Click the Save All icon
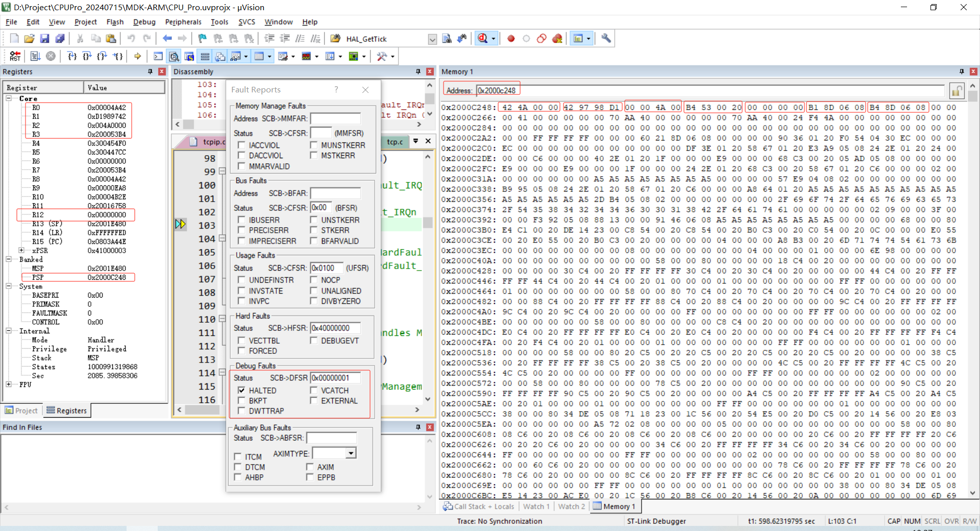Image resolution: width=980 pixels, height=531 pixels. 60,38
